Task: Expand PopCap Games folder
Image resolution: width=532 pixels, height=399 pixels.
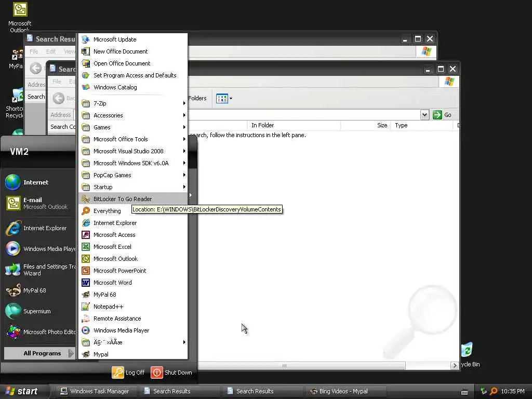Action: [133, 175]
